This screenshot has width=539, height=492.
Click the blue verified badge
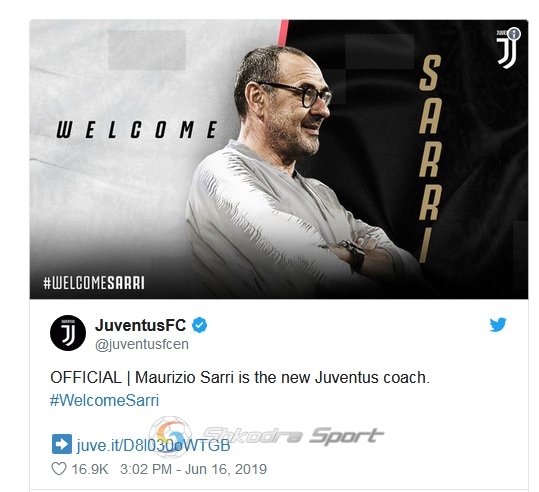pos(199,325)
